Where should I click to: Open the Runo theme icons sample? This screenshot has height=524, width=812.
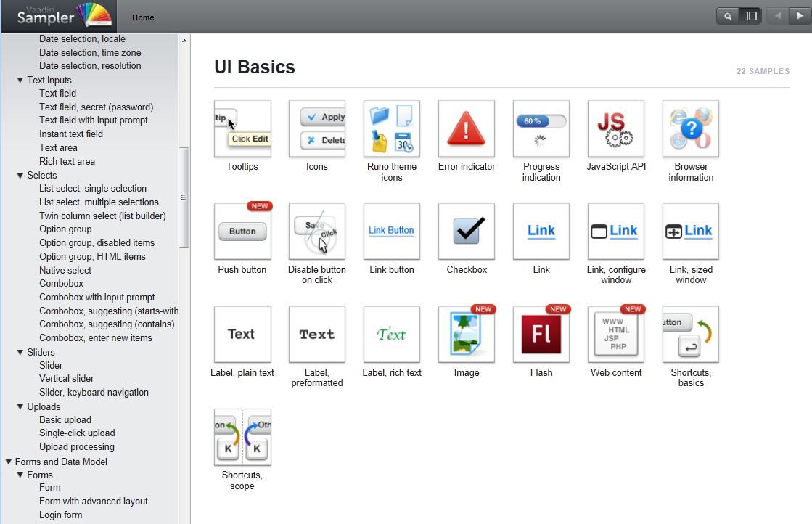392,129
